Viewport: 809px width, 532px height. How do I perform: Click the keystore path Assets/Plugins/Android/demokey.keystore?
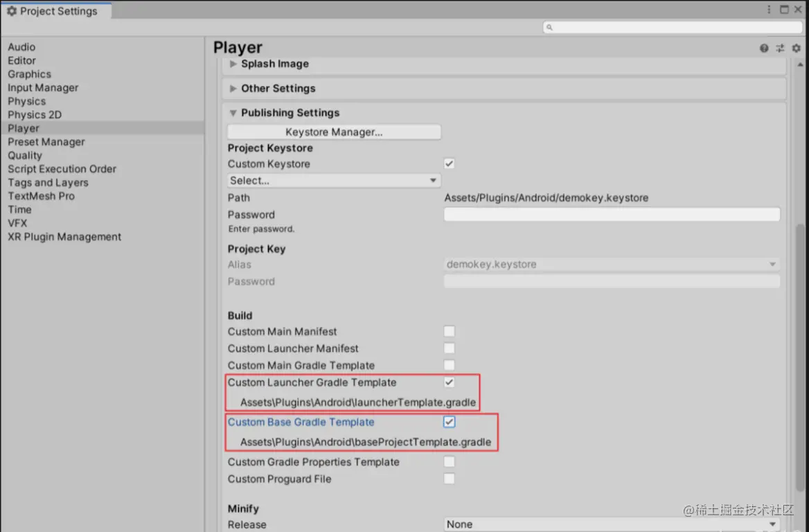(546, 197)
